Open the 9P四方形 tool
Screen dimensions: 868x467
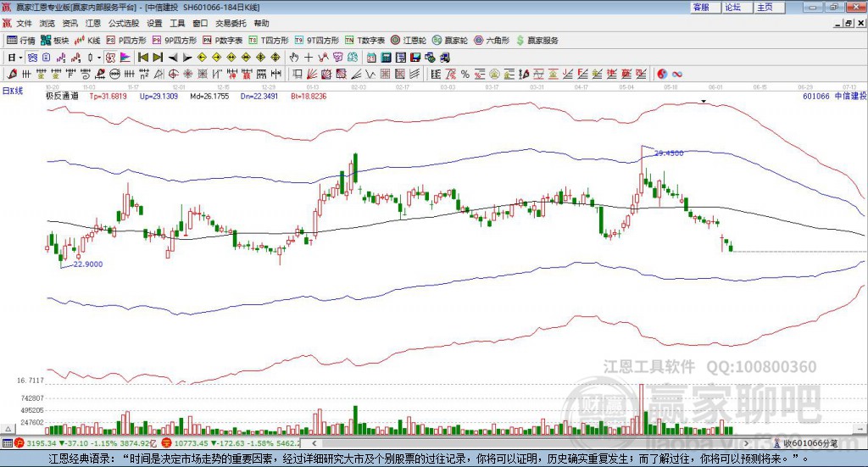coord(175,41)
